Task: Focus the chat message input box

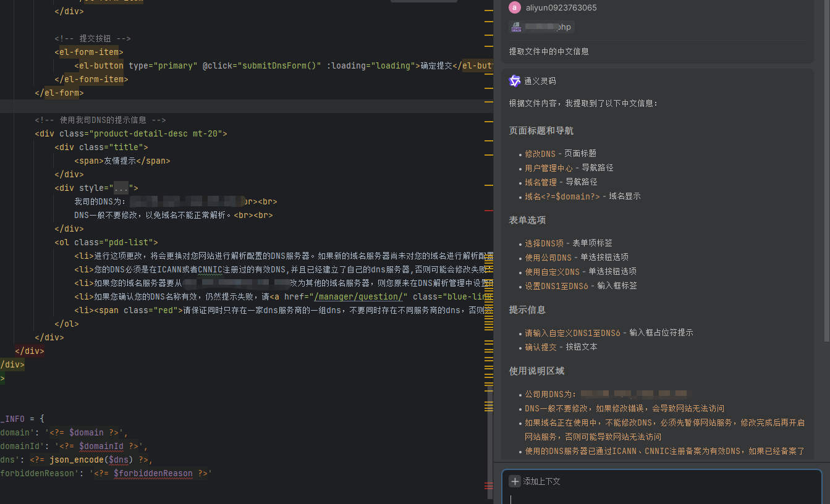Action: point(661,496)
